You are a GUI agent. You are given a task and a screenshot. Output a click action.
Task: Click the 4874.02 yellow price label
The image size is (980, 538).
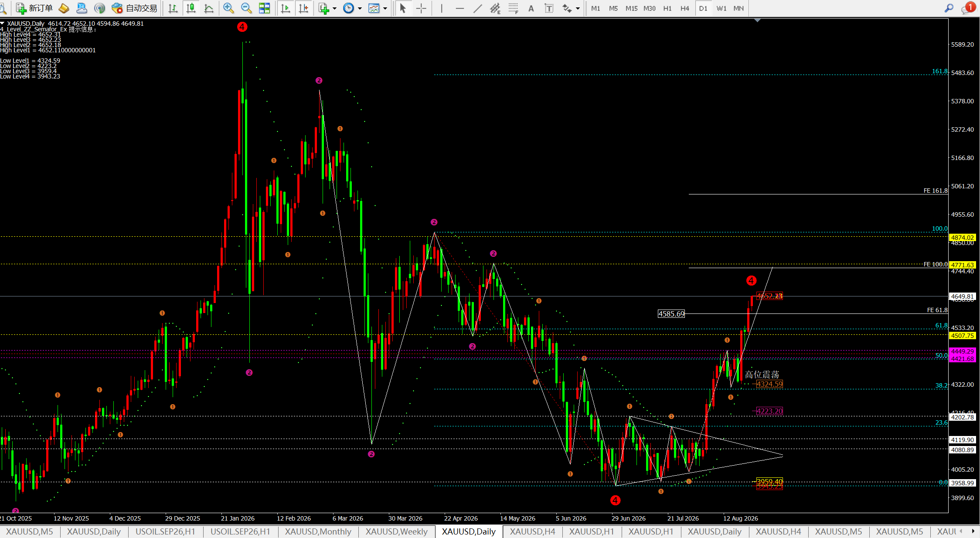(x=963, y=238)
